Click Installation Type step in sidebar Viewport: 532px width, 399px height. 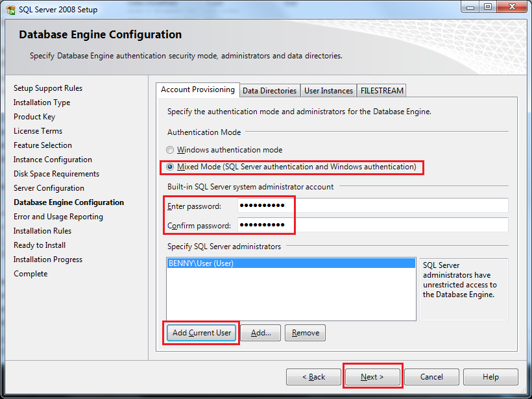pyautogui.click(x=42, y=103)
